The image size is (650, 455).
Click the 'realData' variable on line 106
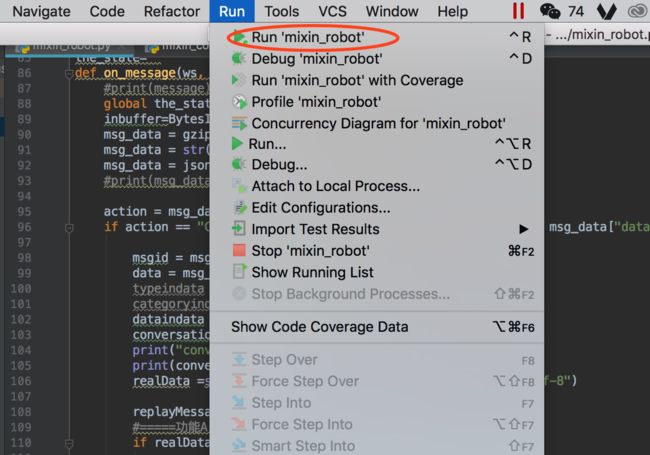coord(161,381)
